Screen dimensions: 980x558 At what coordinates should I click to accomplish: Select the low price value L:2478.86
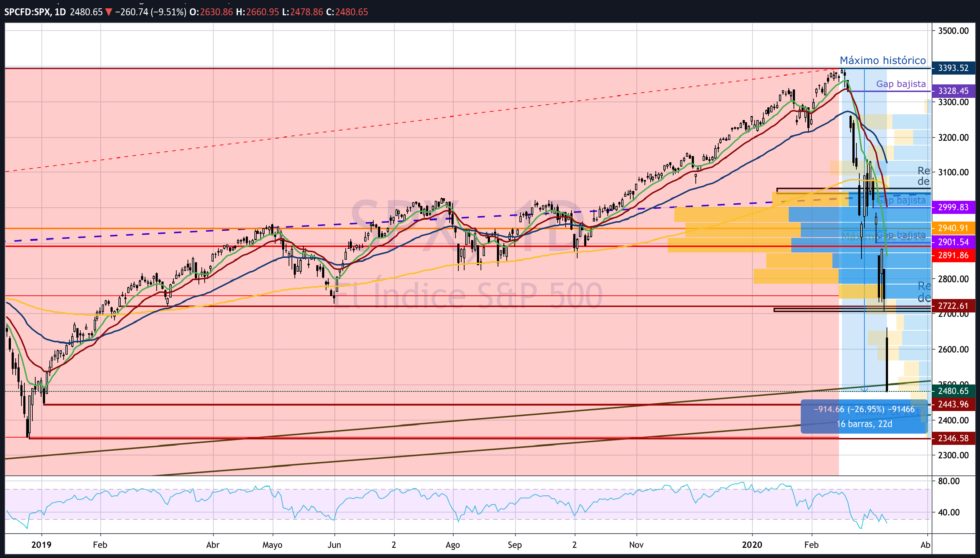(x=302, y=12)
